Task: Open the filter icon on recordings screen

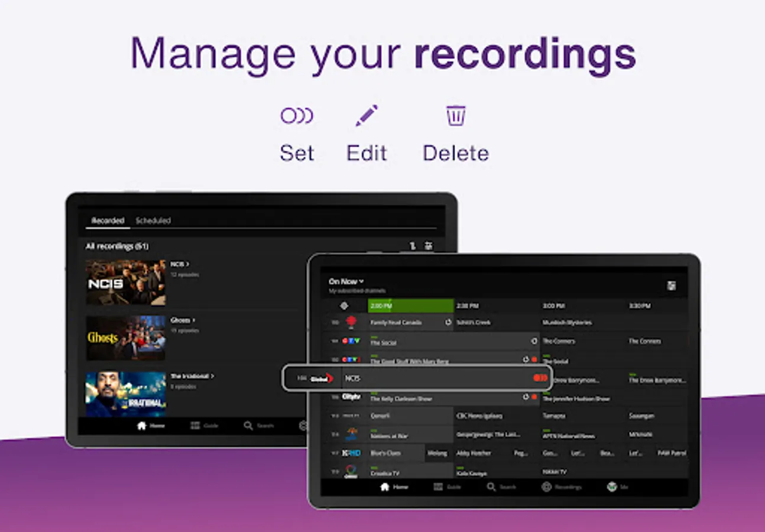Action: click(x=428, y=245)
